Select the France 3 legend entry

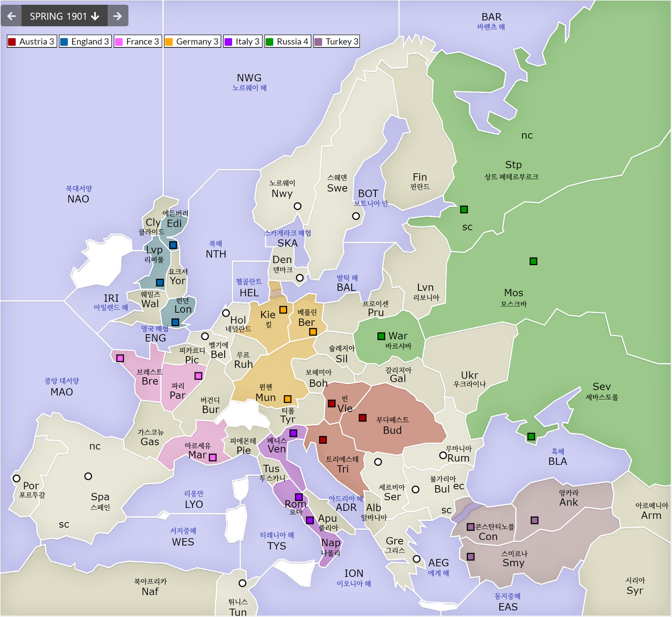click(138, 41)
